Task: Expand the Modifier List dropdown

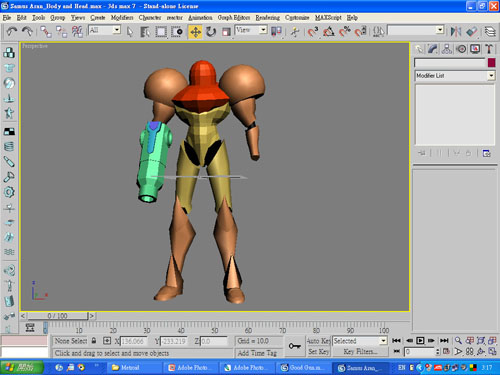Action: [491, 76]
